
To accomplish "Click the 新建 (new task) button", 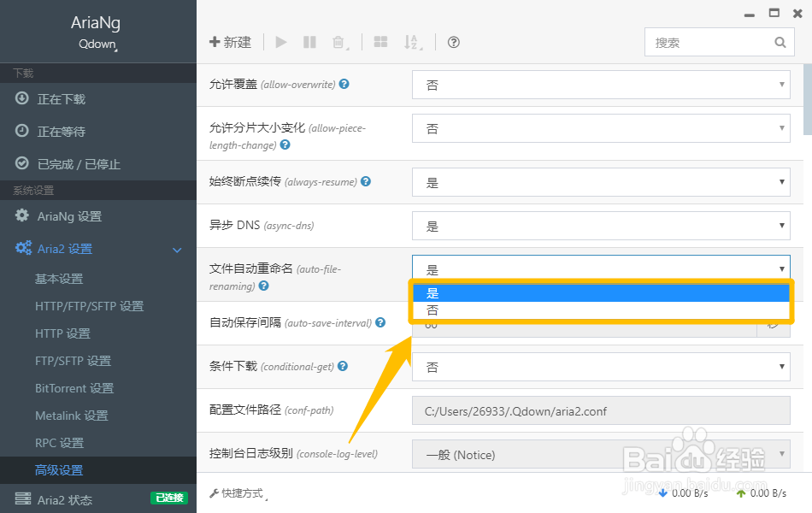I will pyautogui.click(x=230, y=42).
